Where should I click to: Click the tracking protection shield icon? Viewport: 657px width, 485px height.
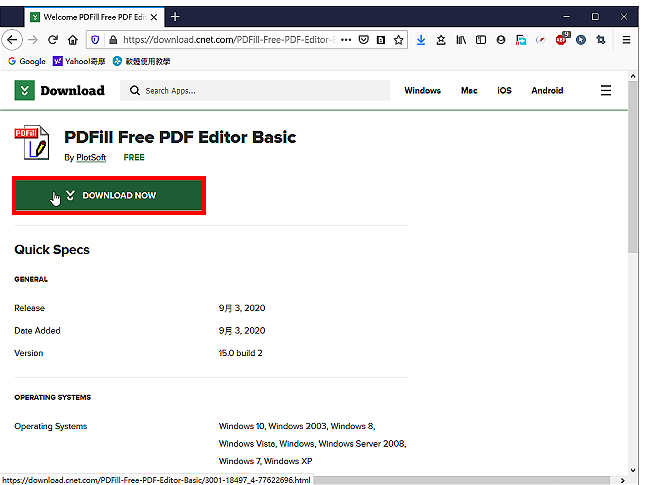95,40
